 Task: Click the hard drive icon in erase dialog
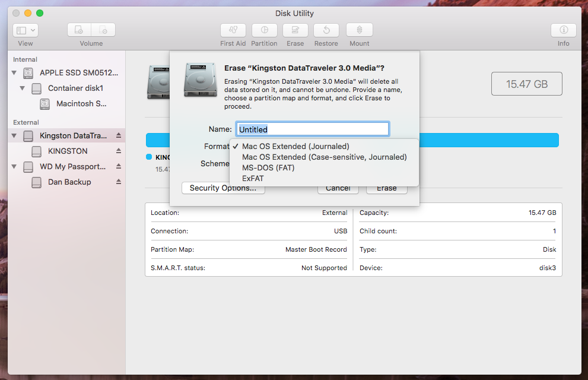click(201, 80)
